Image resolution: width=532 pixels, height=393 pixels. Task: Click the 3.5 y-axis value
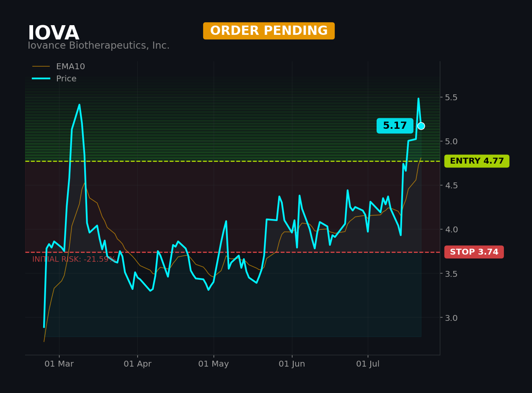pos(451,273)
